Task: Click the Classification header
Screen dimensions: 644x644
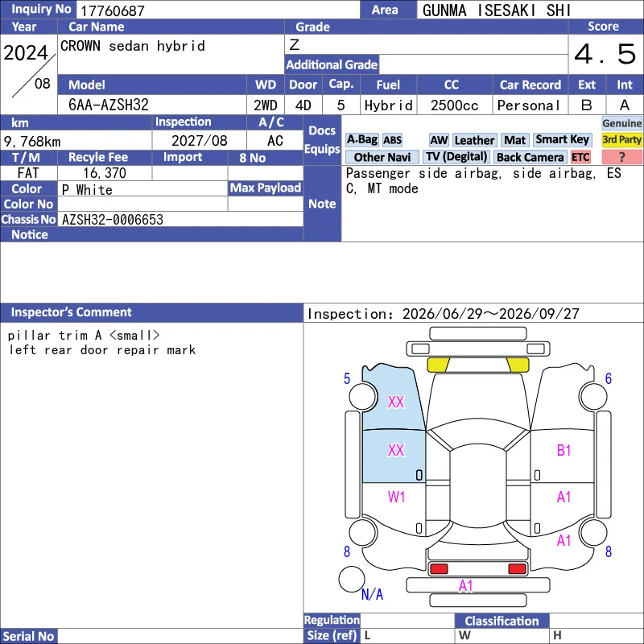Action: (502, 621)
